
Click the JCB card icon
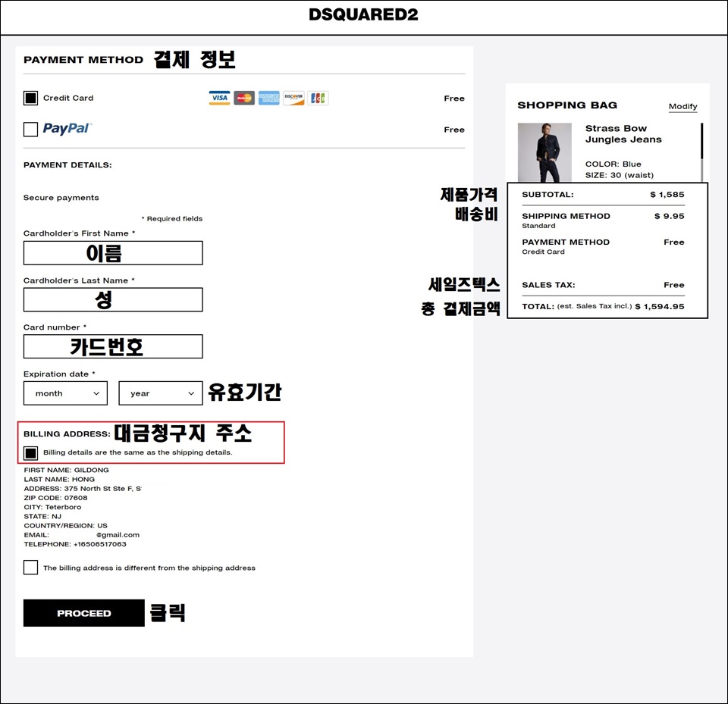click(x=318, y=98)
